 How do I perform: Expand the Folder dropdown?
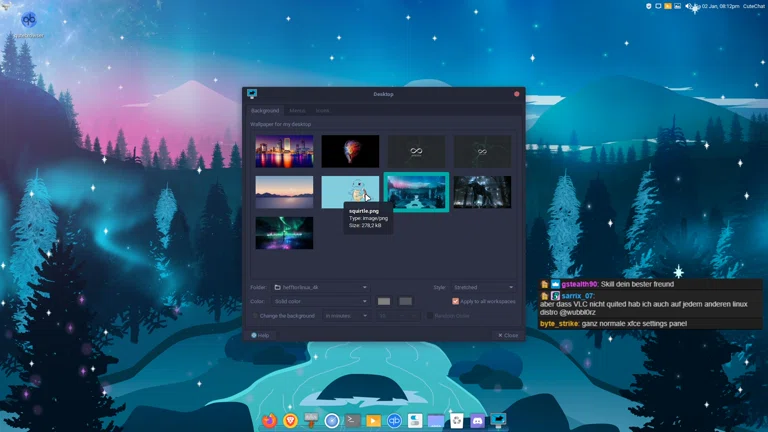click(x=320, y=287)
